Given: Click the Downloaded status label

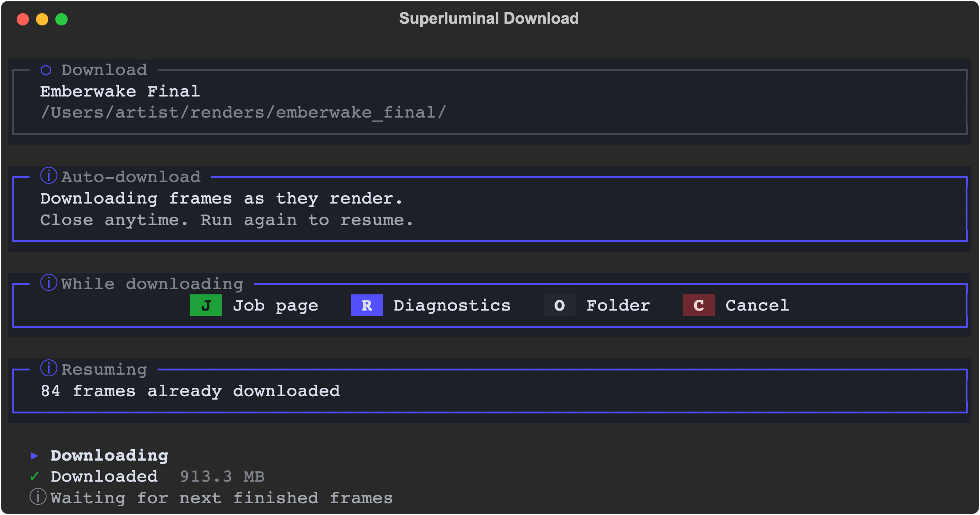Looking at the screenshot, I should pos(104,476).
